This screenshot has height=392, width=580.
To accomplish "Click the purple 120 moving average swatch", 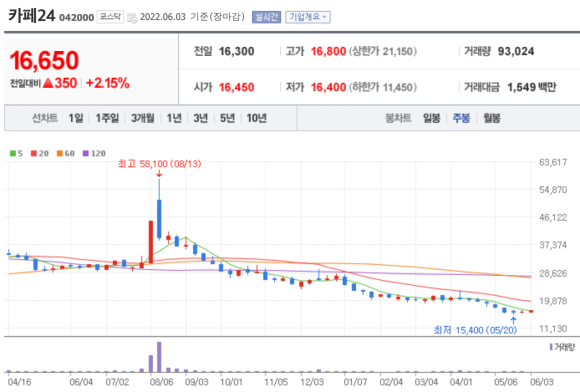I will 85,153.
